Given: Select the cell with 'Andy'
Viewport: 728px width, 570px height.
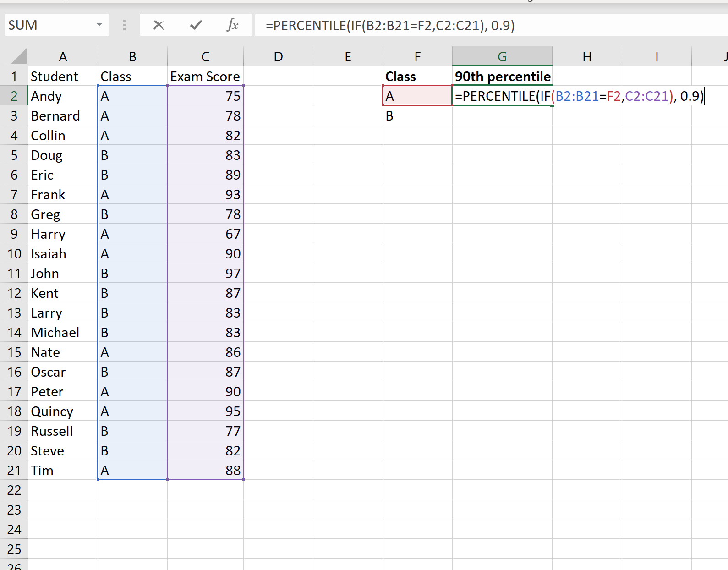Looking at the screenshot, I should [63, 96].
